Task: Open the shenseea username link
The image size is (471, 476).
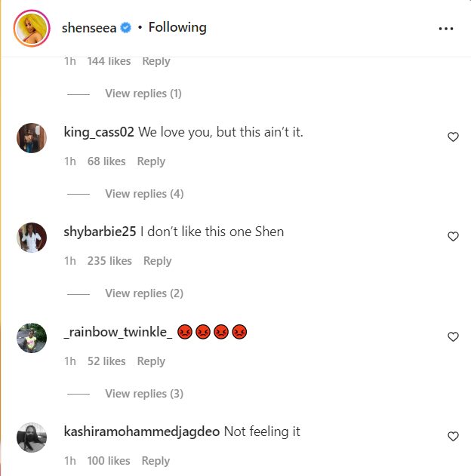Action: tap(89, 28)
